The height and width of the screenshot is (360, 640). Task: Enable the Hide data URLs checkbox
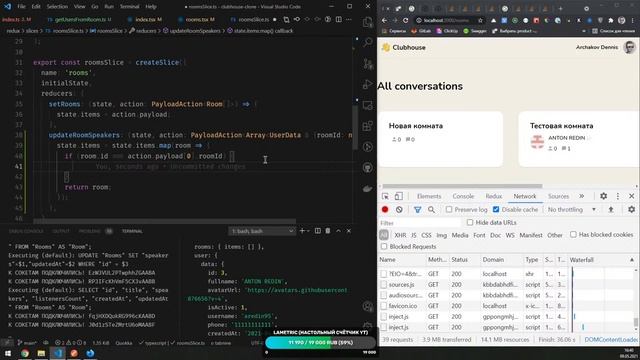(470, 222)
